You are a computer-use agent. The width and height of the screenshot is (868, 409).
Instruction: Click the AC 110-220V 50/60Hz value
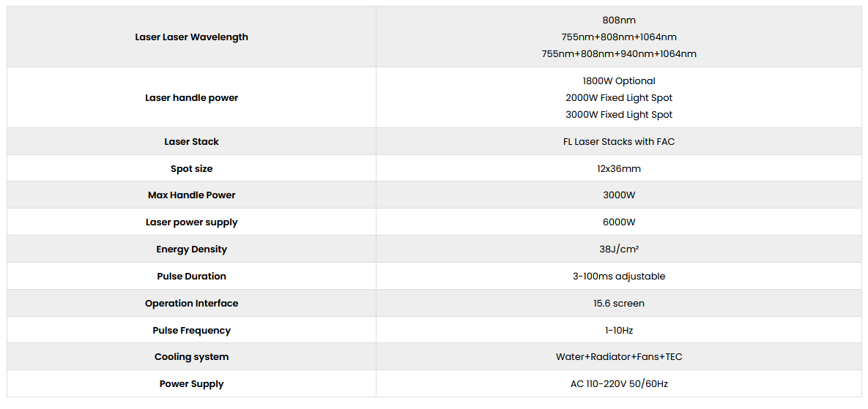[619, 384]
